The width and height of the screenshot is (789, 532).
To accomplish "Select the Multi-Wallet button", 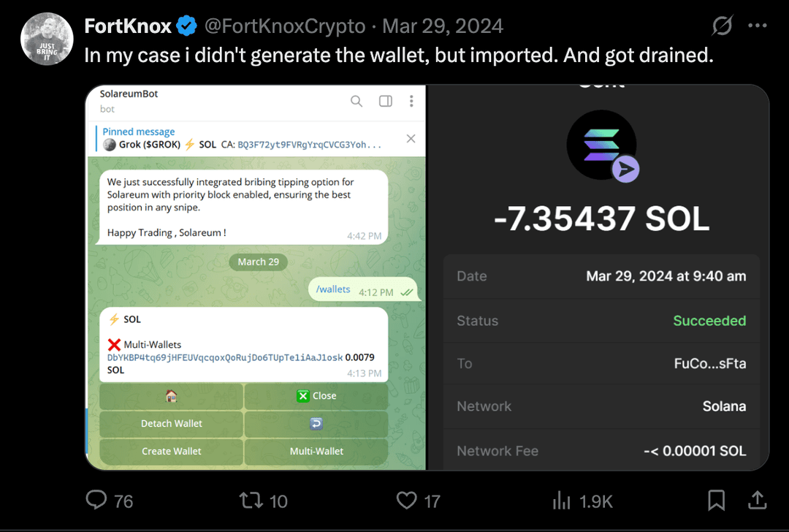I will coord(316,451).
